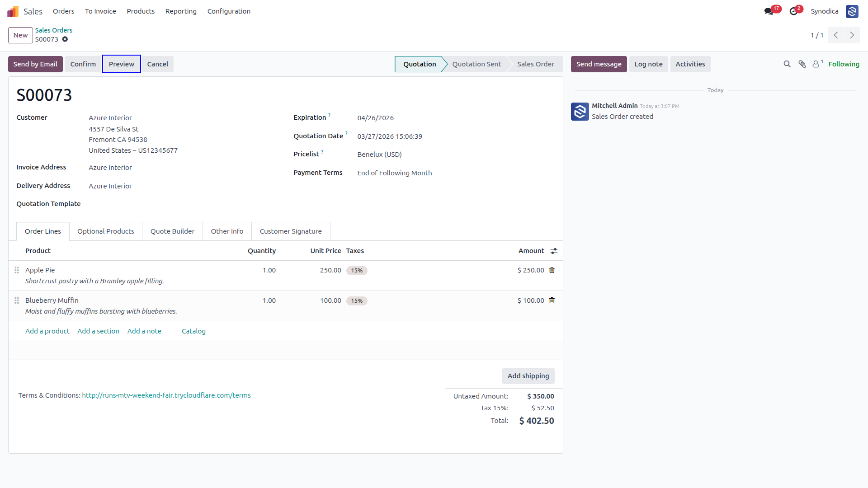Show the followers person icon

tap(816, 64)
